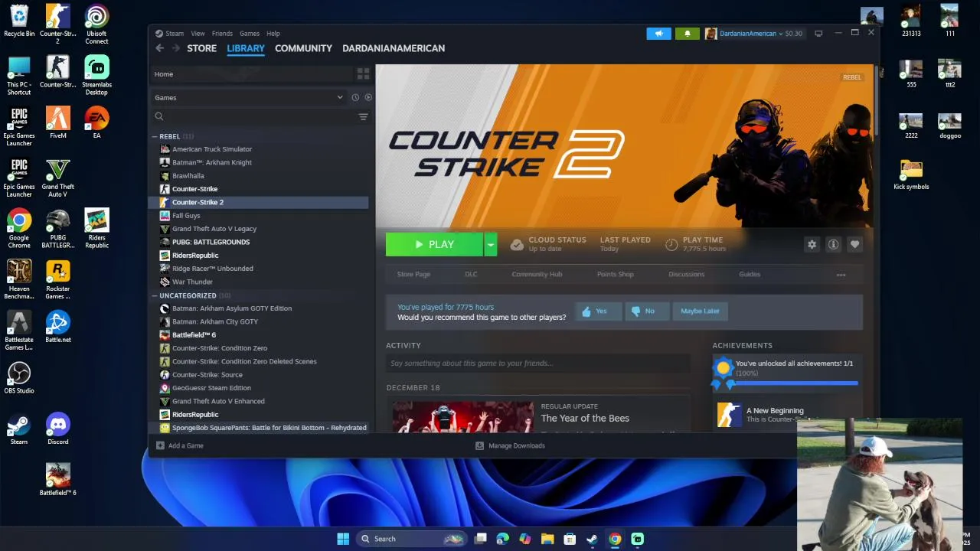
Task: Click Steam icon in taskbar
Action: 592,539
